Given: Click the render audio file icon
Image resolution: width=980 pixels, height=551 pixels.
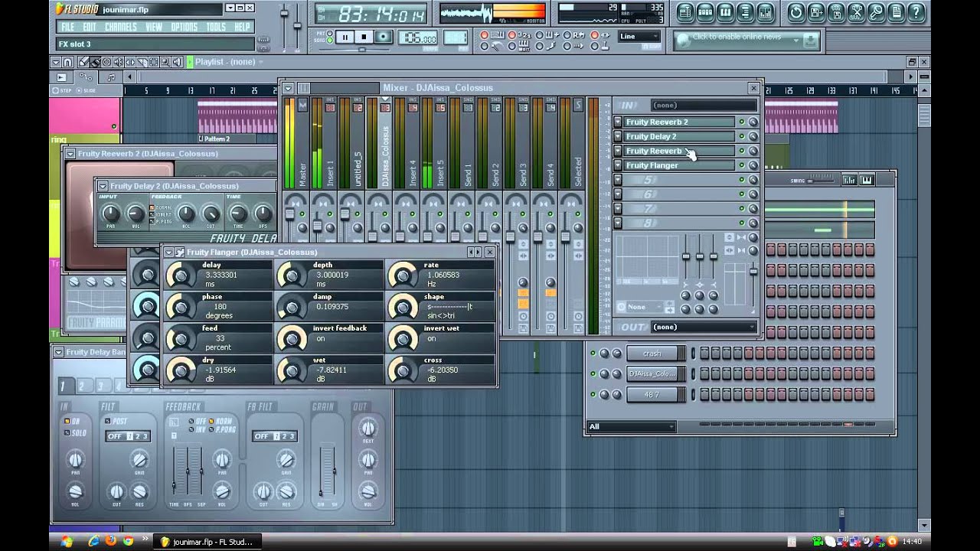Looking at the screenshot, I should (x=836, y=12).
